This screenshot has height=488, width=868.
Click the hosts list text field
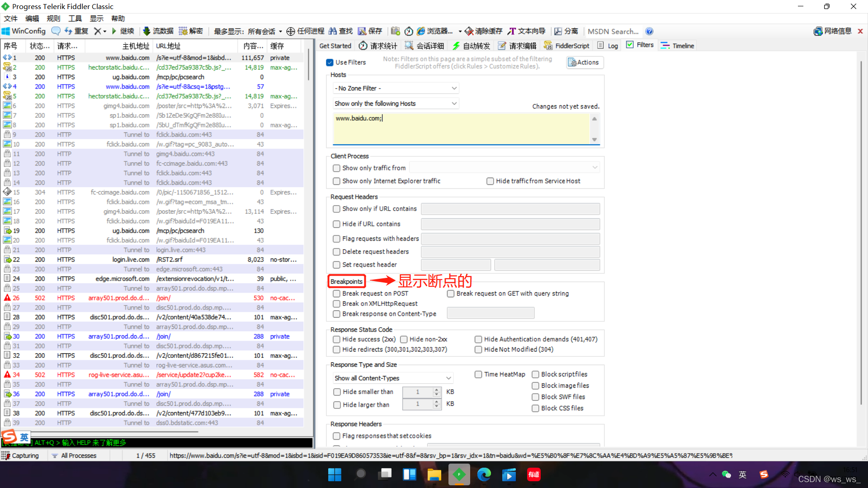[x=461, y=128]
